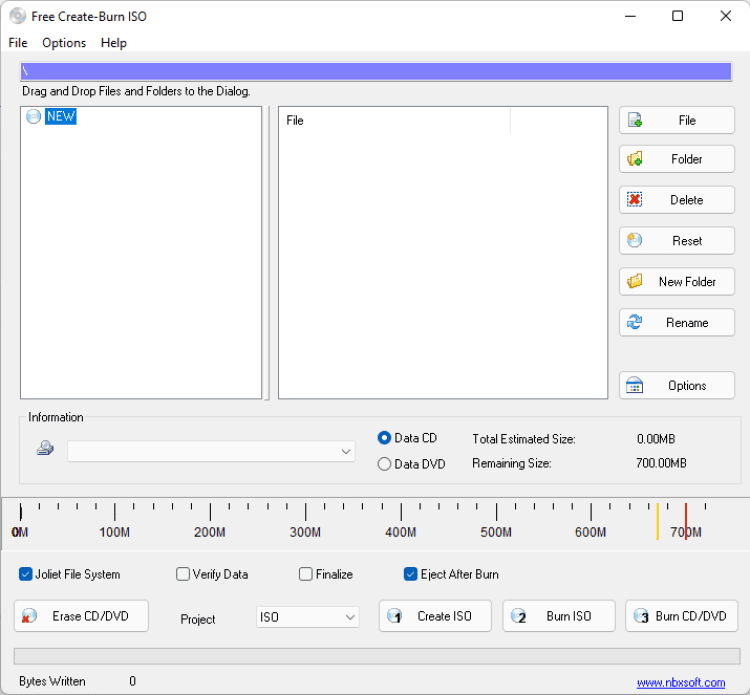750x695 pixels.
Task: Click the File column header
Action: tap(394, 121)
